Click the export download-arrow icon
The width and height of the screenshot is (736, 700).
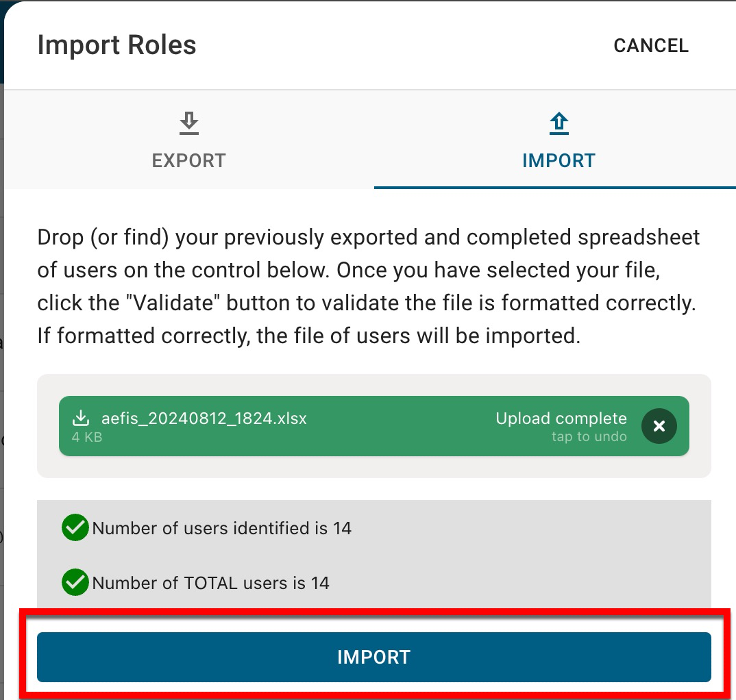tap(188, 123)
